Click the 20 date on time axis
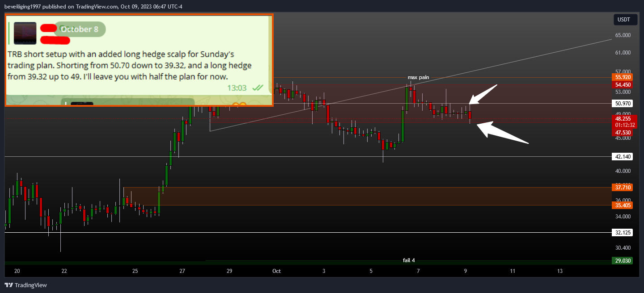The width and height of the screenshot is (644, 293). tap(17, 271)
